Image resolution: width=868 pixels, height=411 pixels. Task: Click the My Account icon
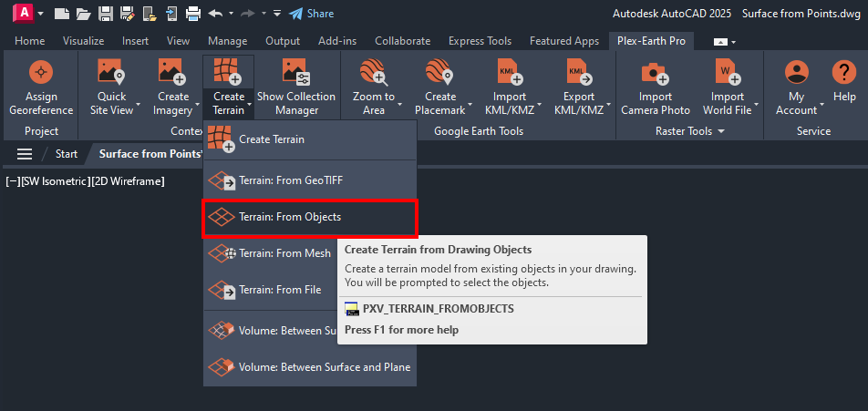797,72
